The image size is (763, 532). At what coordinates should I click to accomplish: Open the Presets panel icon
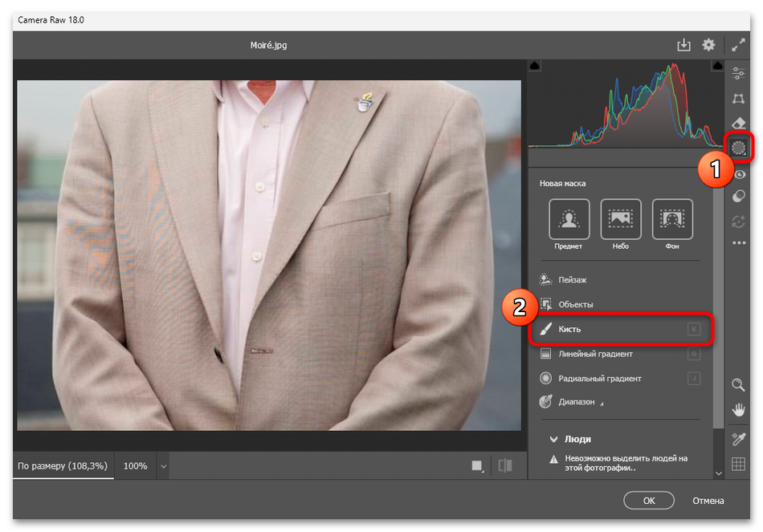738,196
